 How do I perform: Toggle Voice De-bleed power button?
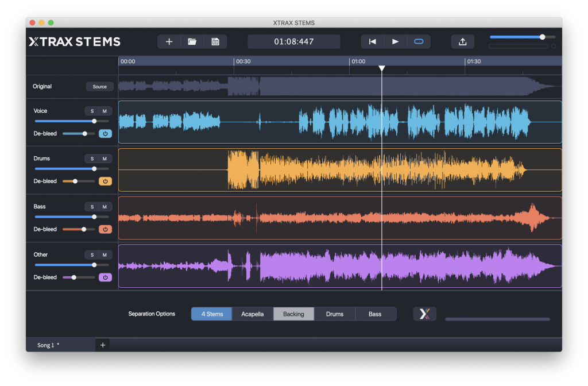[106, 133]
